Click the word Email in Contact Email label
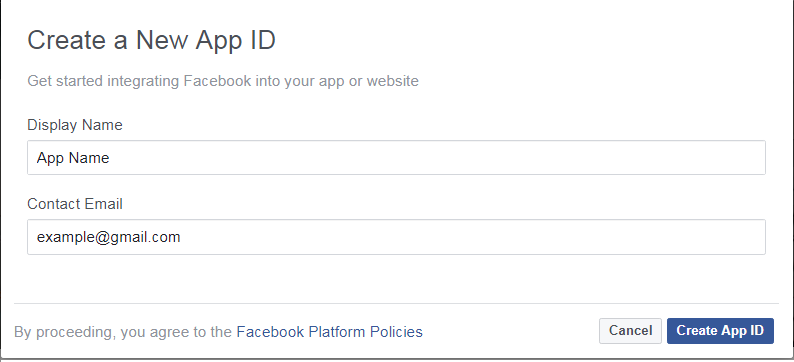 pos(103,204)
